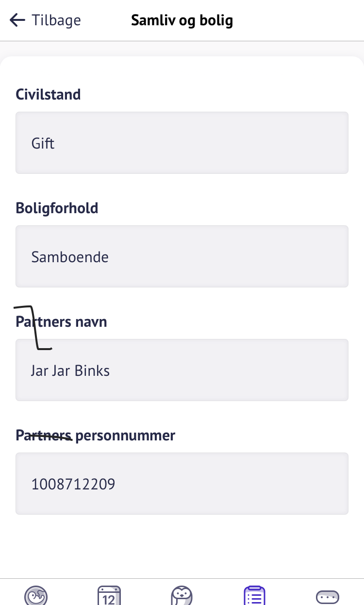Screen dimensions: 364x605
Task: Click the Civilstand label
Action: pyautogui.click(x=48, y=94)
